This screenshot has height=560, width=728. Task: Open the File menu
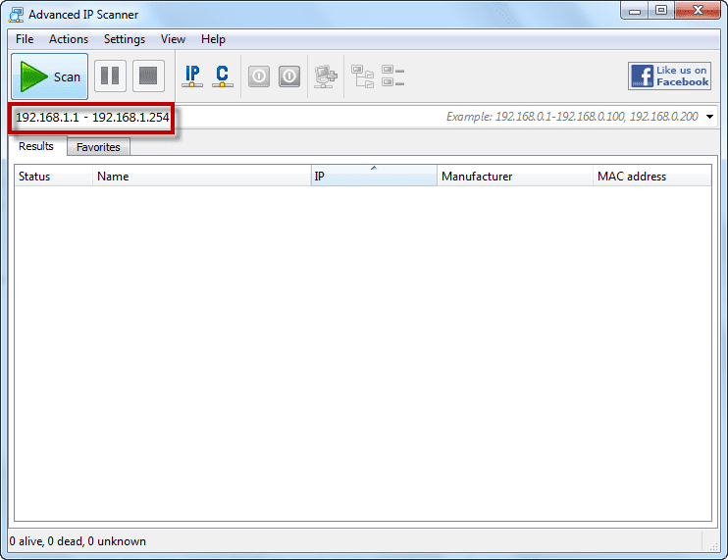click(x=25, y=39)
